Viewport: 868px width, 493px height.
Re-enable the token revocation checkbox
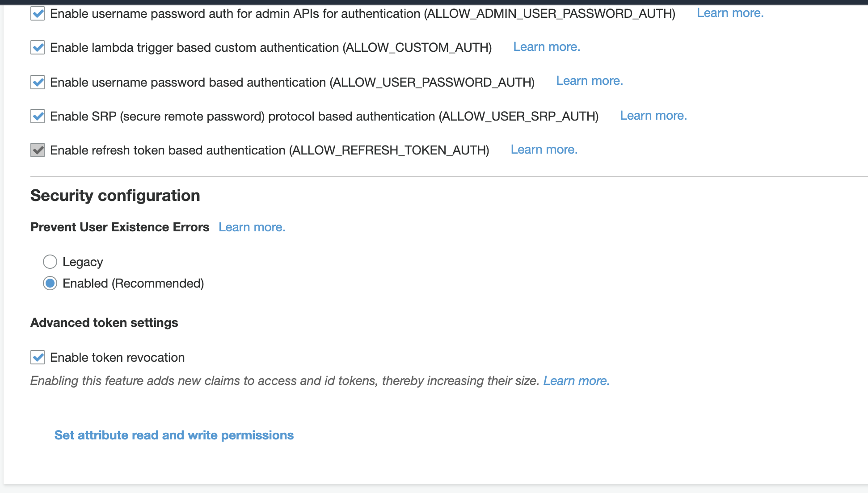coord(38,357)
